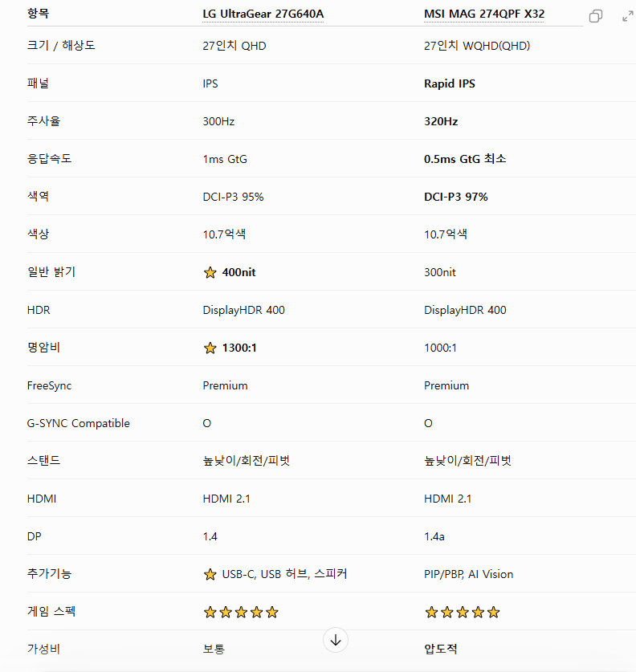The width and height of the screenshot is (636, 672).
Task: Click the Rapid IPS panel value
Action: click(450, 83)
